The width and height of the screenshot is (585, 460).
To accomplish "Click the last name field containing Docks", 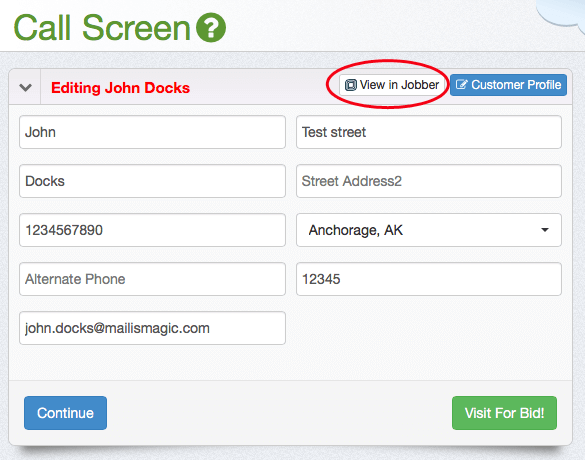I will pyautogui.click(x=152, y=181).
